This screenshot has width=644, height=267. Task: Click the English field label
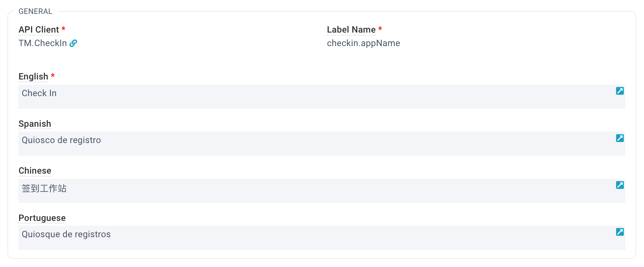coord(33,77)
